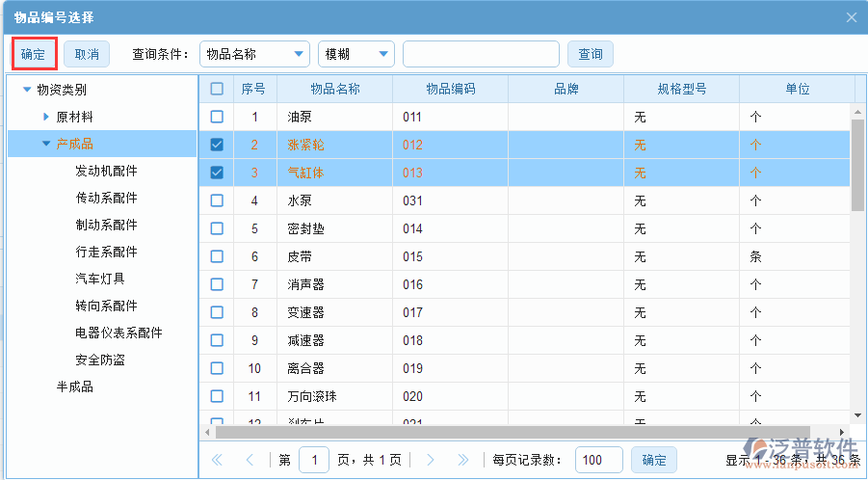Open the 模糊 match type dropdown
The height and width of the screenshot is (480, 868).
pyautogui.click(x=356, y=54)
